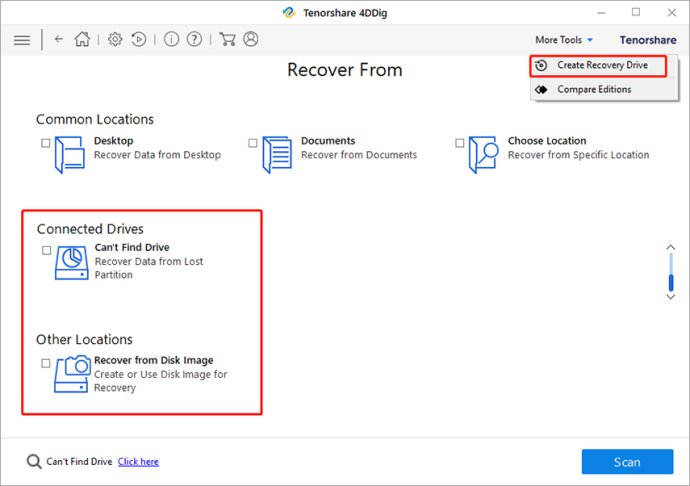Maximize the 4DDig window
Viewport: 690px width, 486px height.
pyautogui.click(x=636, y=12)
